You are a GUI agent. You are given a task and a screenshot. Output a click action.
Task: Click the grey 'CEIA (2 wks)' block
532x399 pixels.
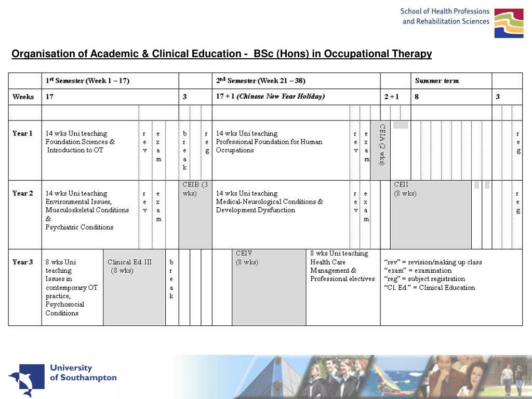click(x=380, y=150)
